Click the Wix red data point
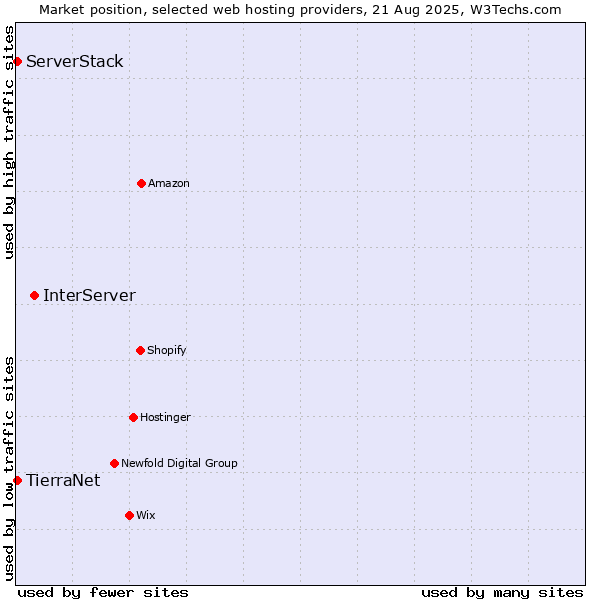The height and width of the screenshot is (600, 600). [129, 515]
